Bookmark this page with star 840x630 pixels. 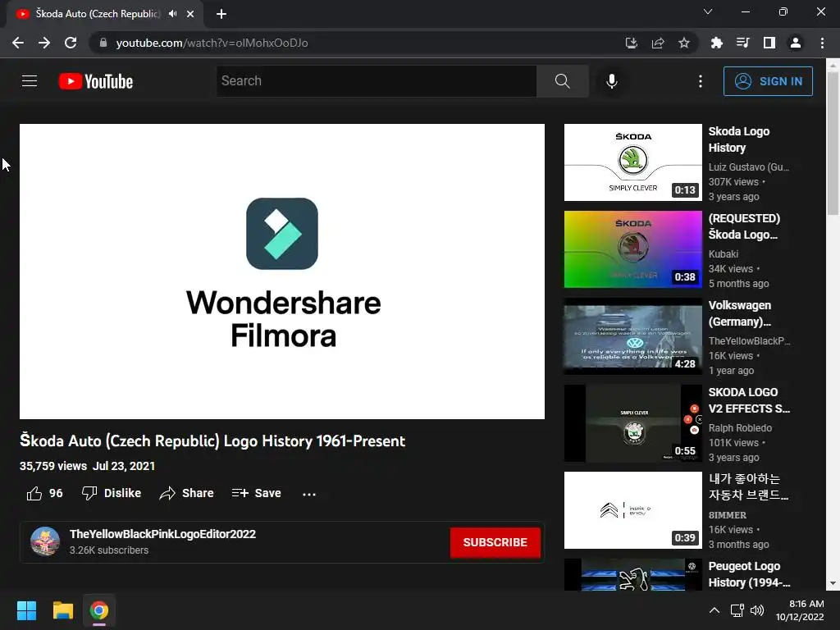684,43
